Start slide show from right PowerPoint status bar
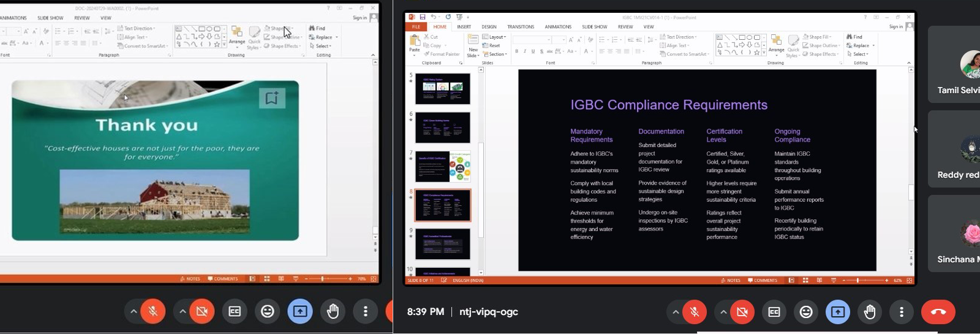Viewport: 980px width, 334px height. (834, 280)
